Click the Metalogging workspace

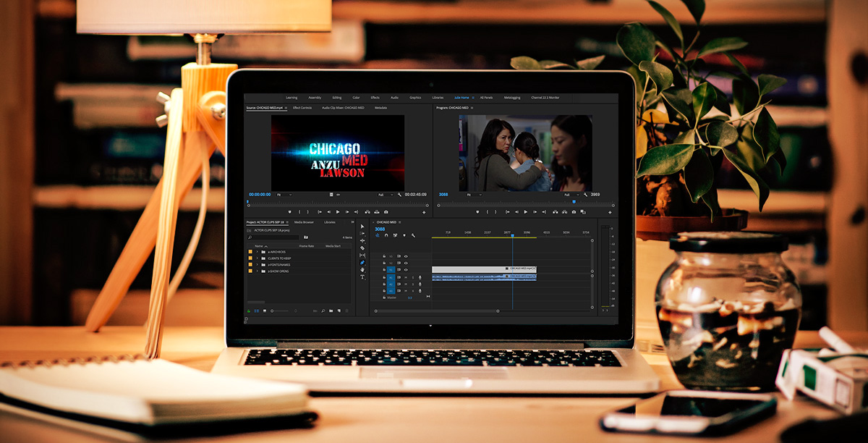tap(512, 97)
